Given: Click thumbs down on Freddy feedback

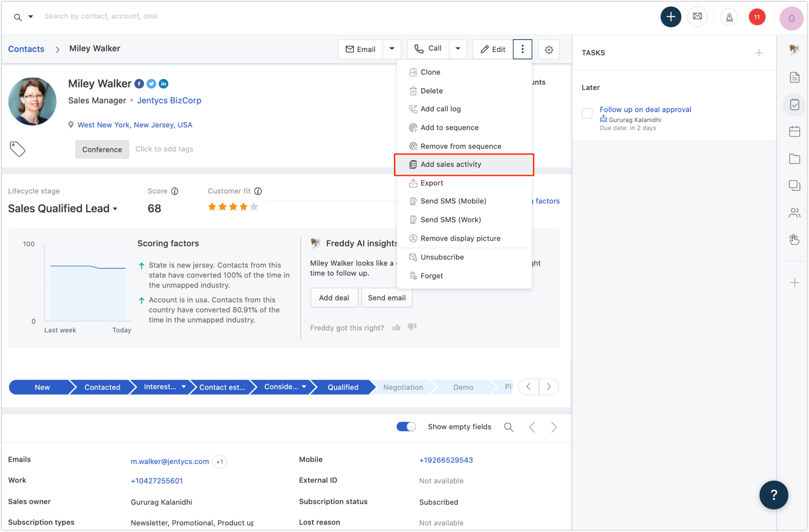Looking at the screenshot, I should [x=412, y=327].
